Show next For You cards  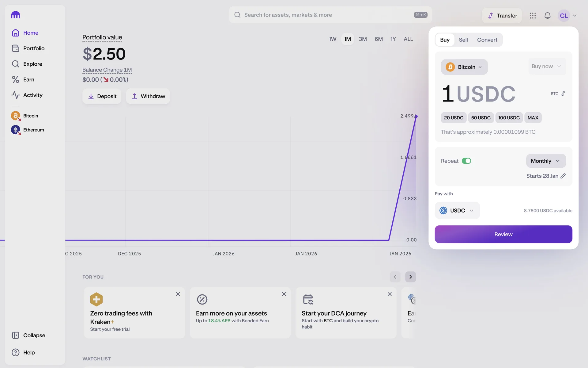pos(410,277)
